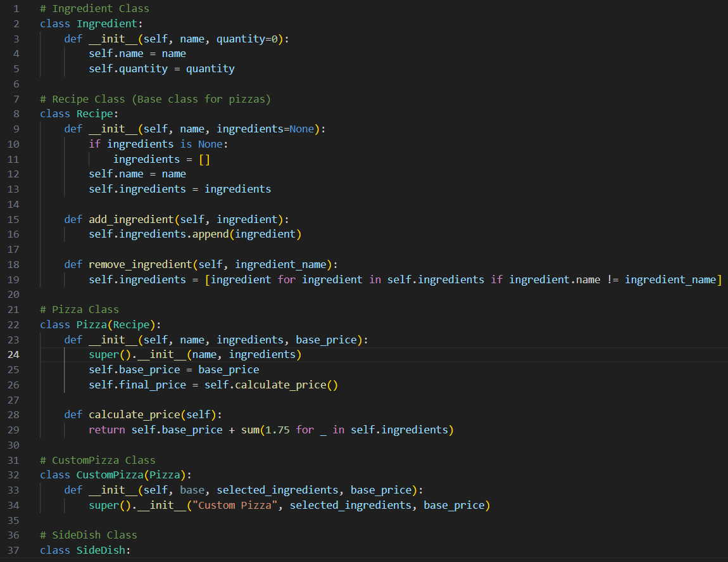Click 'self.ingredients' assignment on line 13

point(137,189)
